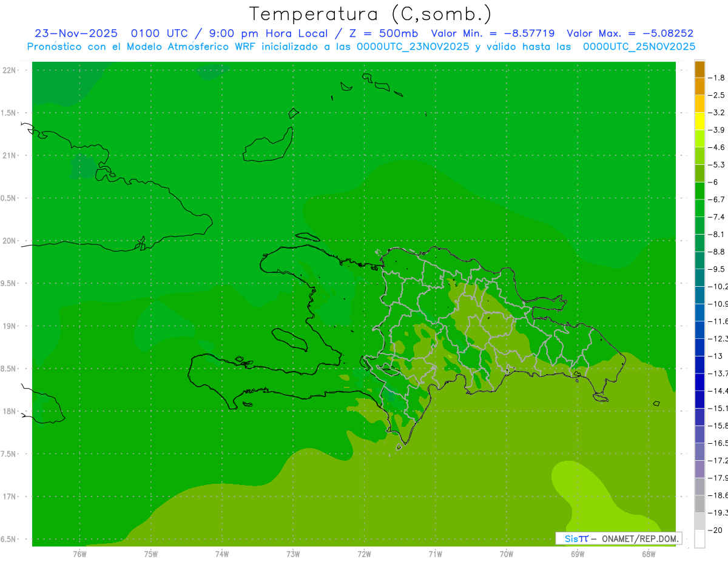Click the '-13.7' color scale label
The image size is (728, 562).
click(718, 373)
